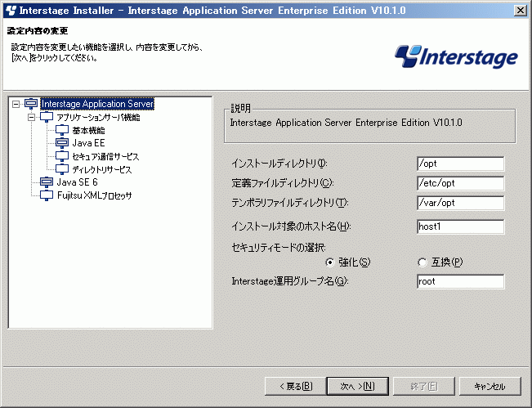The height and width of the screenshot is (408, 532).
Task: Click the アプリケーションサーバ機能 node icon
Action: point(47,117)
